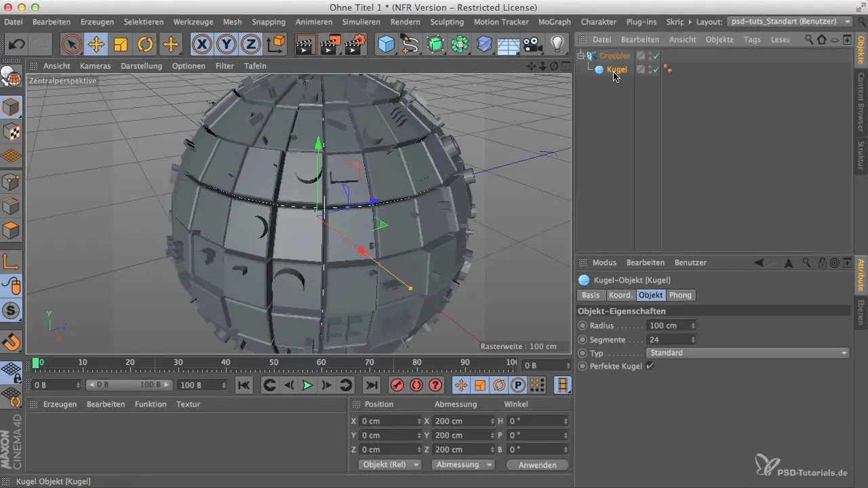The image size is (868, 488).
Task: Add a light object
Action: pyautogui.click(x=557, y=45)
